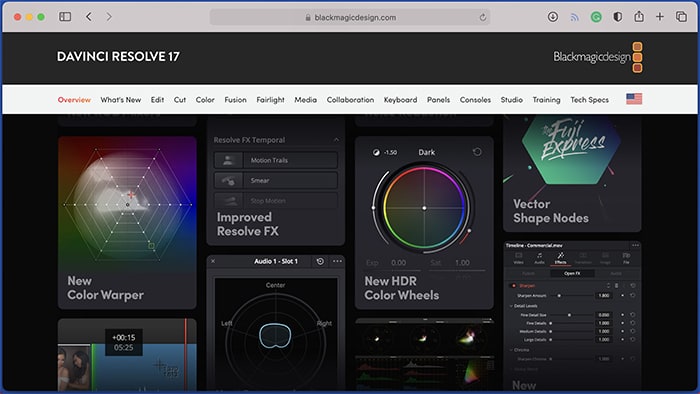Viewport: 700px width, 394px height.
Task: Collapse the Chroma section
Action: 512,350
